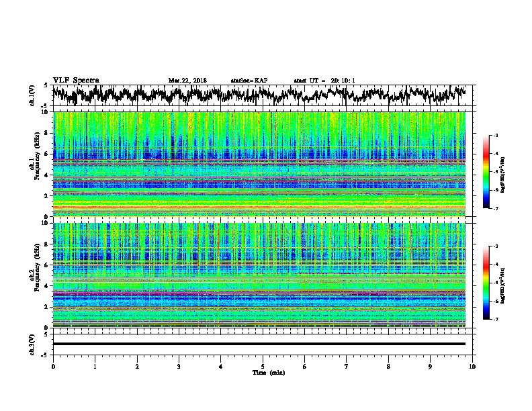This screenshot has width=532, height=411.
Task: Click the "VLF Spectra" plot title
Action: tap(76, 81)
